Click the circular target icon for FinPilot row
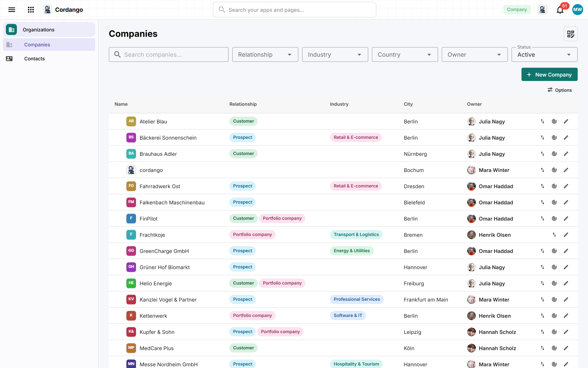 tap(554, 218)
